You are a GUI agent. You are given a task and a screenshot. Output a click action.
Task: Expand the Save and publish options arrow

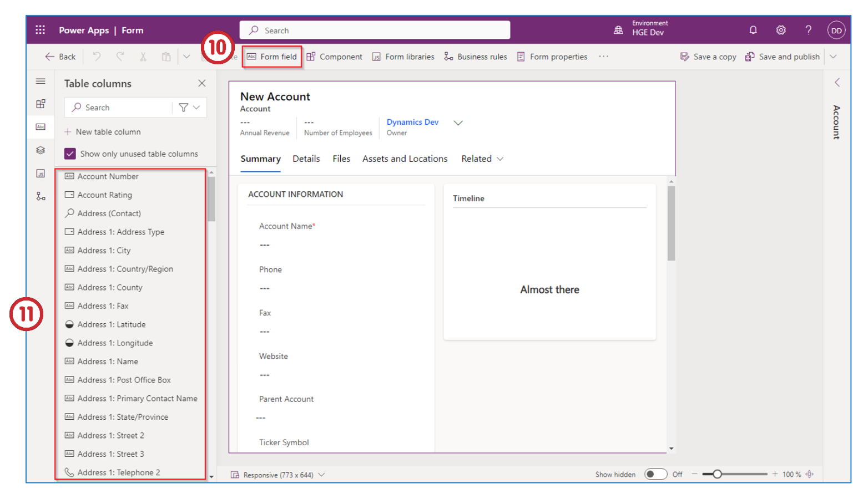click(x=833, y=57)
